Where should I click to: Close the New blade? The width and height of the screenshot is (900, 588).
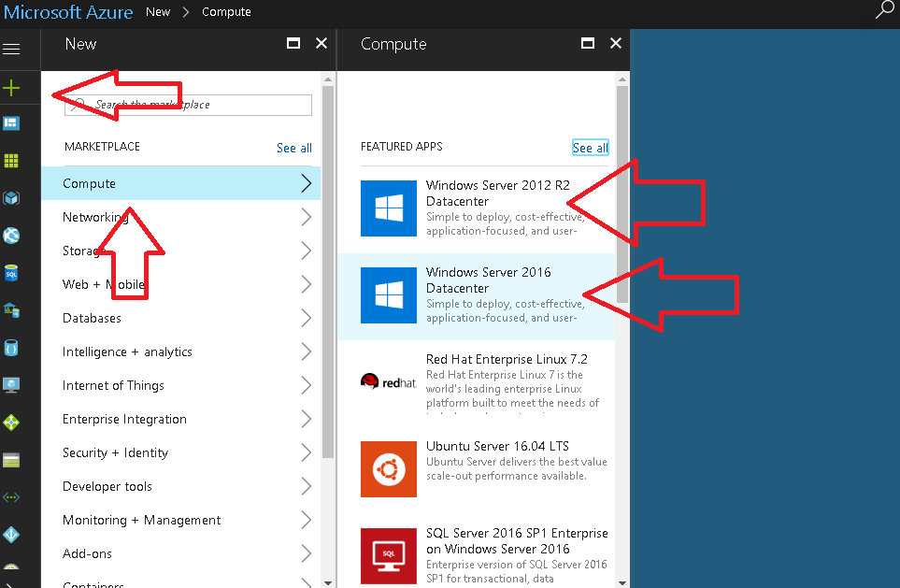321,43
